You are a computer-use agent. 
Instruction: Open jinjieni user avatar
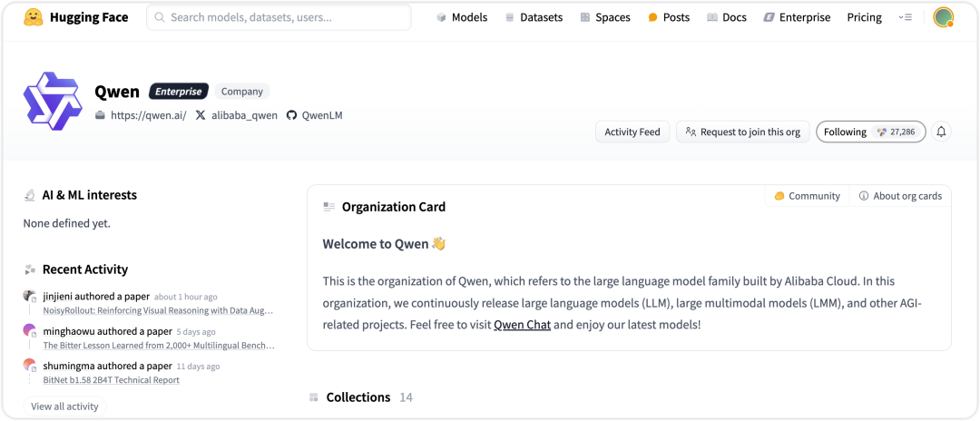coord(29,296)
